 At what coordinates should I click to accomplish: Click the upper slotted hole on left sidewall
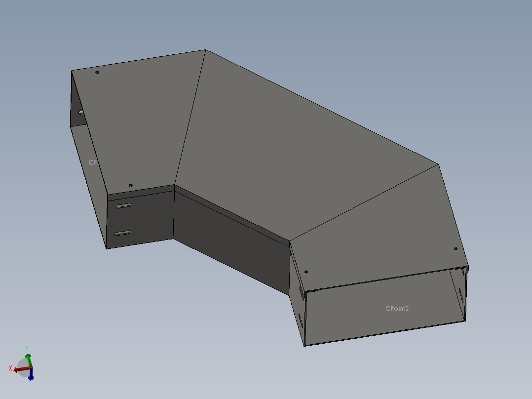pyautogui.click(x=123, y=205)
